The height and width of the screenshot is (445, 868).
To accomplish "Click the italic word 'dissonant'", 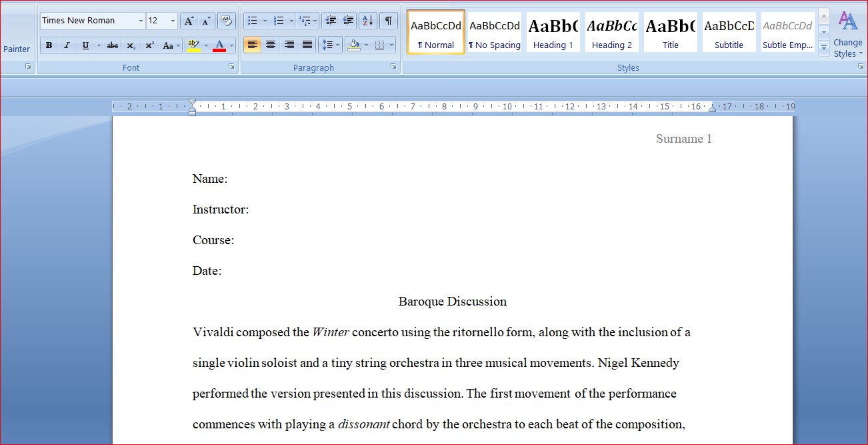I will tap(364, 424).
